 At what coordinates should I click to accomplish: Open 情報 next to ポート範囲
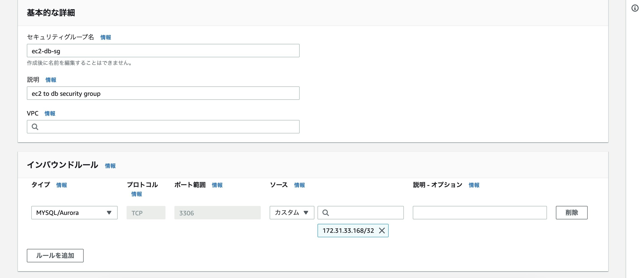(x=217, y=185)
